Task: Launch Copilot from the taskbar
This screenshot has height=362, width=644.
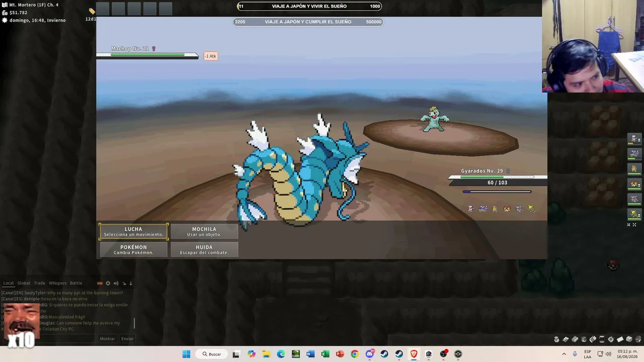Action: point(251,354)
